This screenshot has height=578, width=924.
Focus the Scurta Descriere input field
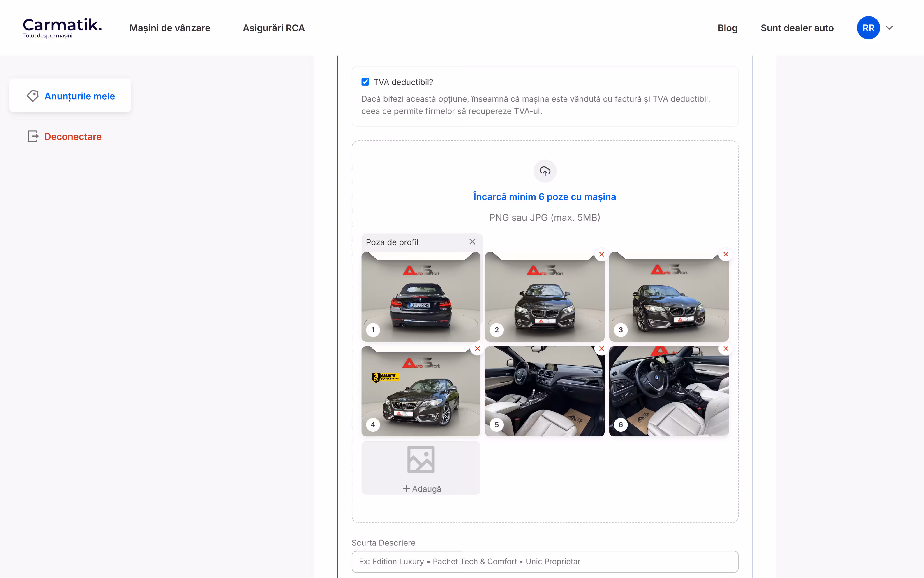tap(545, 561)
